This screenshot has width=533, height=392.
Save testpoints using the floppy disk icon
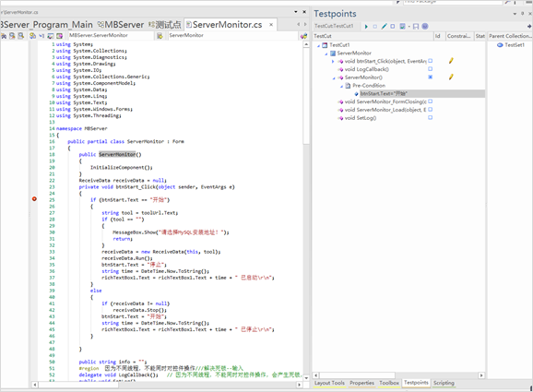(416, 26)
